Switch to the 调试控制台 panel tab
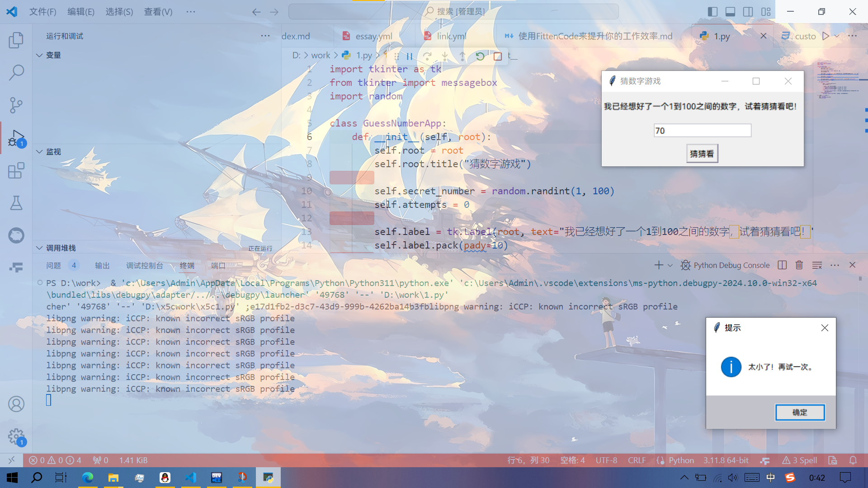The image size is (868, 488). [145, 266]
